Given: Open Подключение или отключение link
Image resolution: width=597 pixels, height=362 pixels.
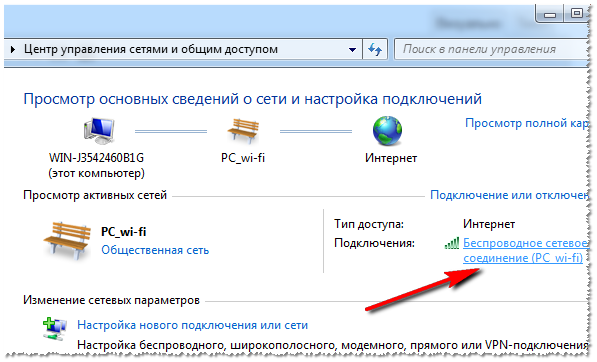Looking at the screenshot, I should click(509, 195).
